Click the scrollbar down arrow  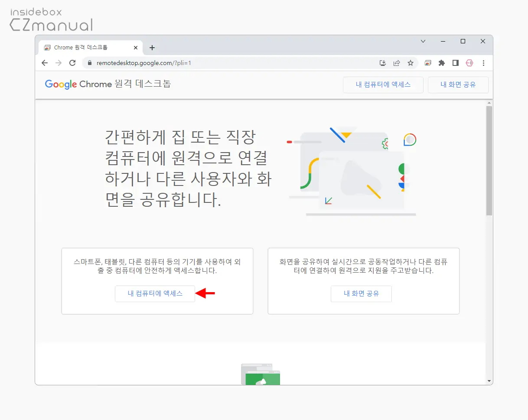[x=489, y=381]
